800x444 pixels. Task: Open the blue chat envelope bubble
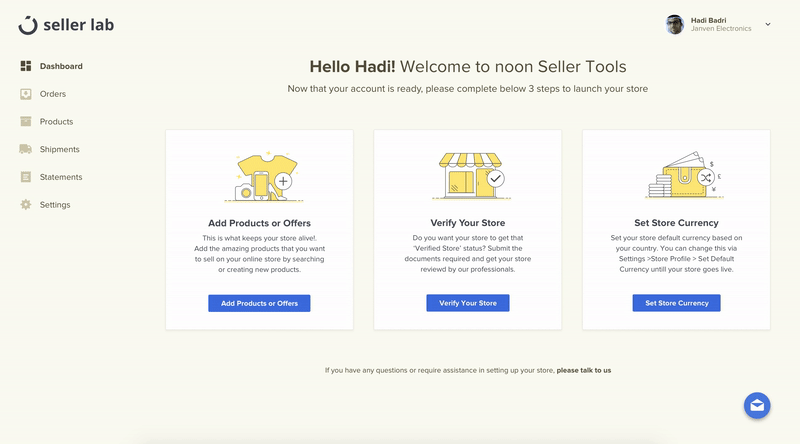(757, 406)
